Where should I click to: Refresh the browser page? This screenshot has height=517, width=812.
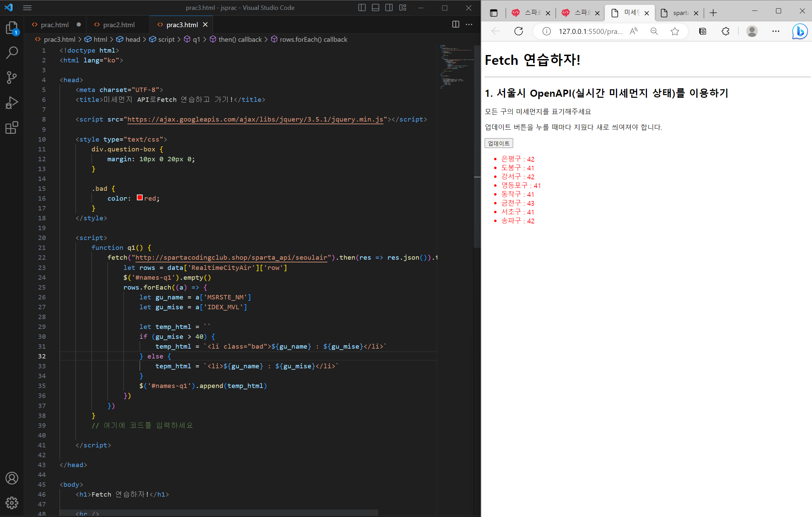(519, 31)
